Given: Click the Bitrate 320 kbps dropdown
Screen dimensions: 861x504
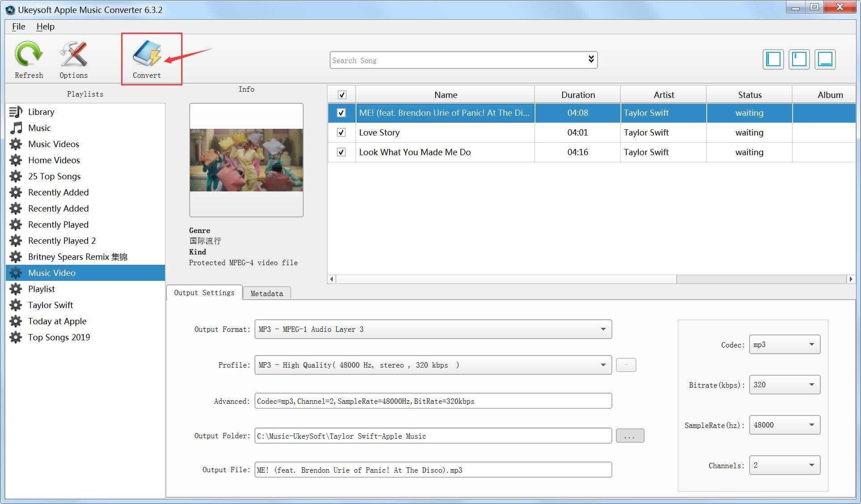Looking at the screenshot, I should 784,384.
